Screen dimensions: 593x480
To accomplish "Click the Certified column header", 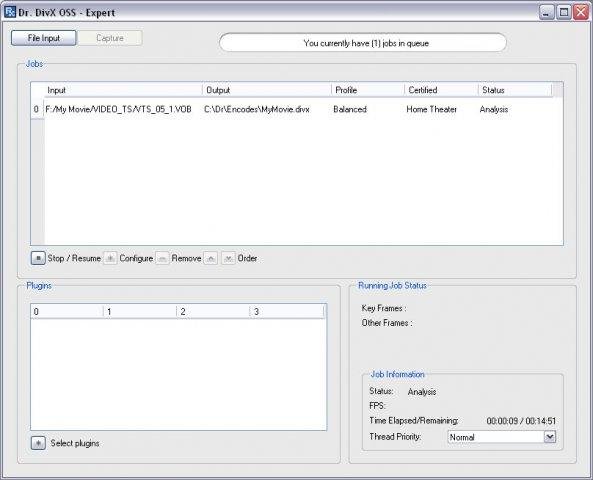I will (x=442, y=90).
